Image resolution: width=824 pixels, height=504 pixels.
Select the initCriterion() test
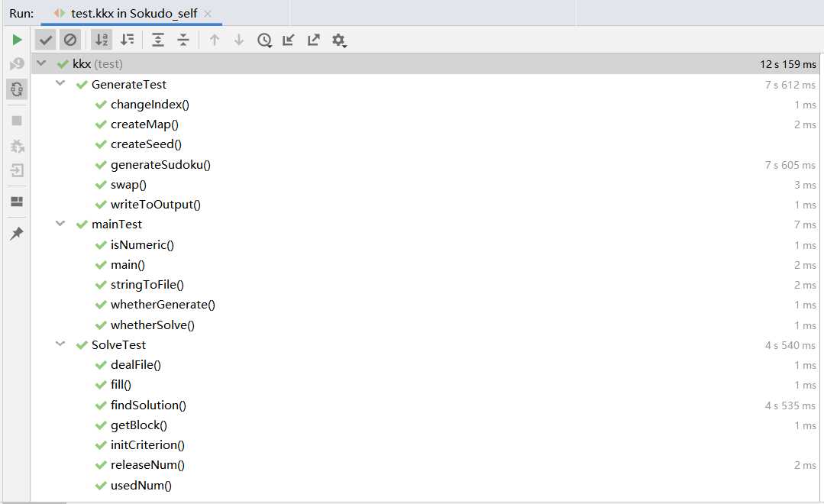click(425, 445)
